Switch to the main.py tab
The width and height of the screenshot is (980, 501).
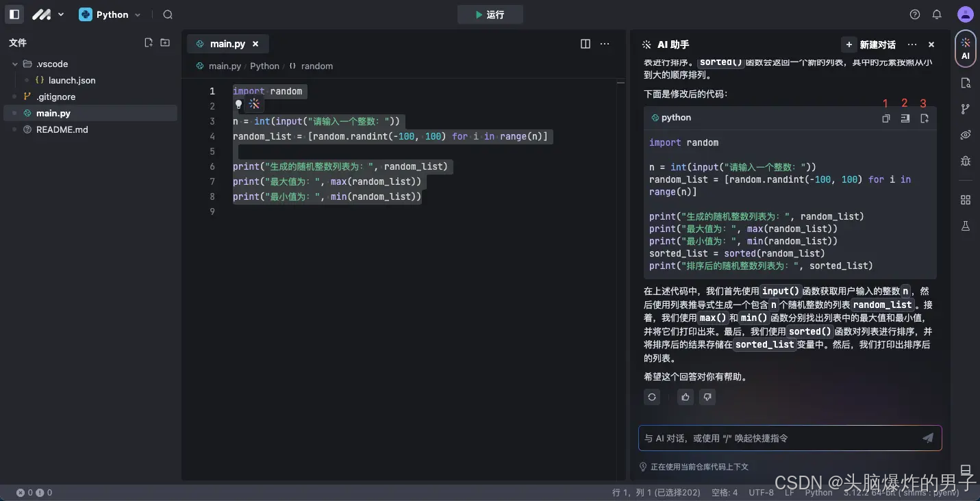[x=228, y=43]
